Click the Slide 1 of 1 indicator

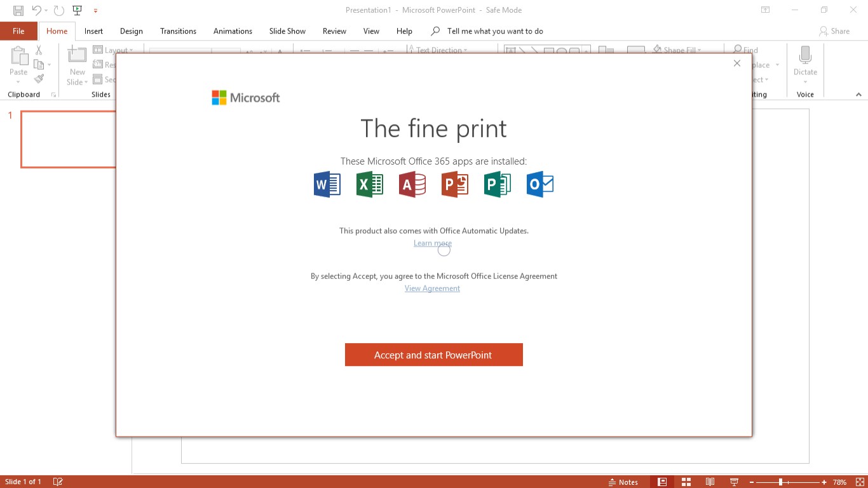pos(23,482)
